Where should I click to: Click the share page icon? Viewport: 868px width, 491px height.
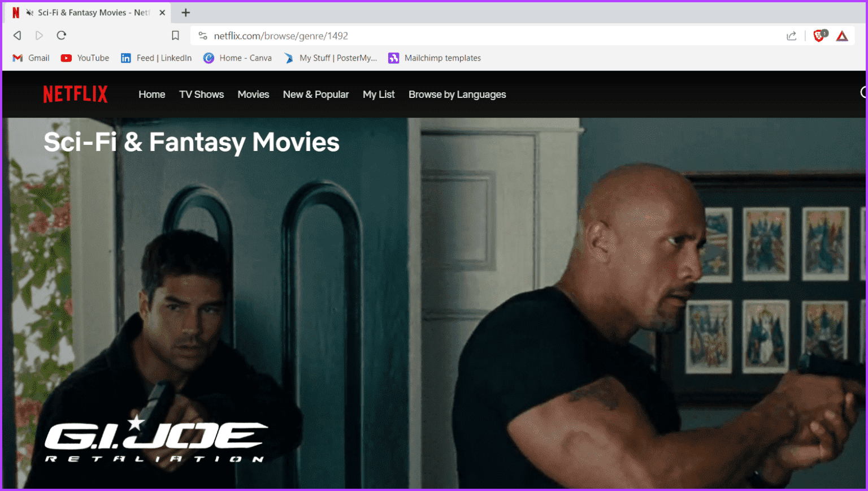(791, 36)
